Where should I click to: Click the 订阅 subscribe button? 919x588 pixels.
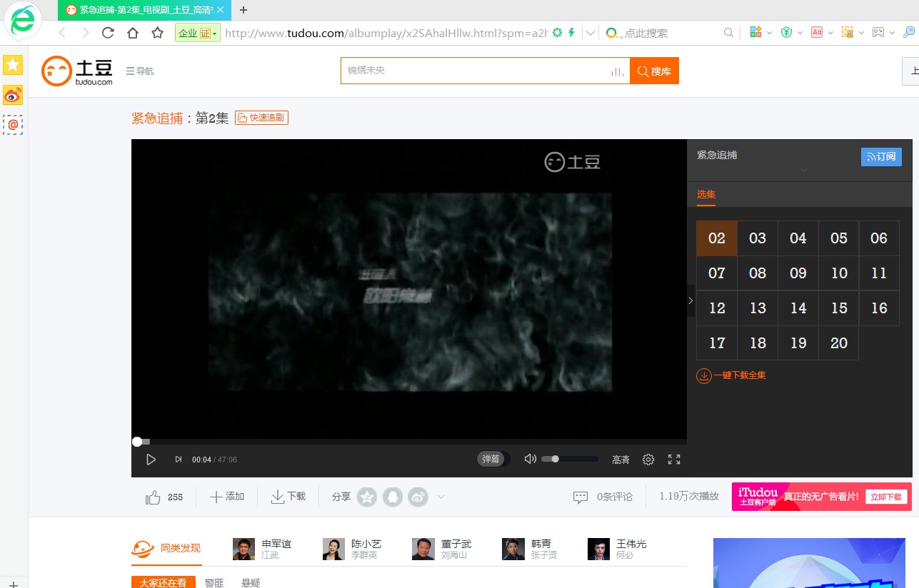point(881,157)
